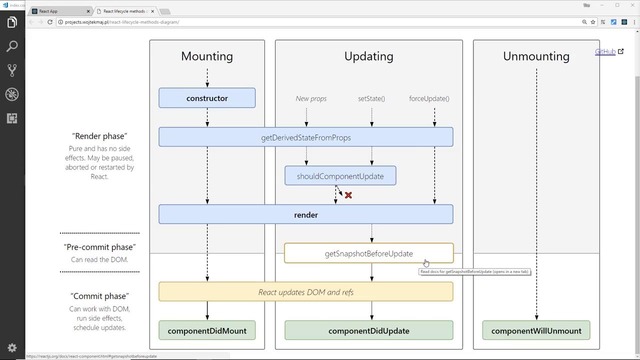The image size is (640, 360).
Task: Close the React lifecycle methods tab
Action: click(x=153, y=11)
